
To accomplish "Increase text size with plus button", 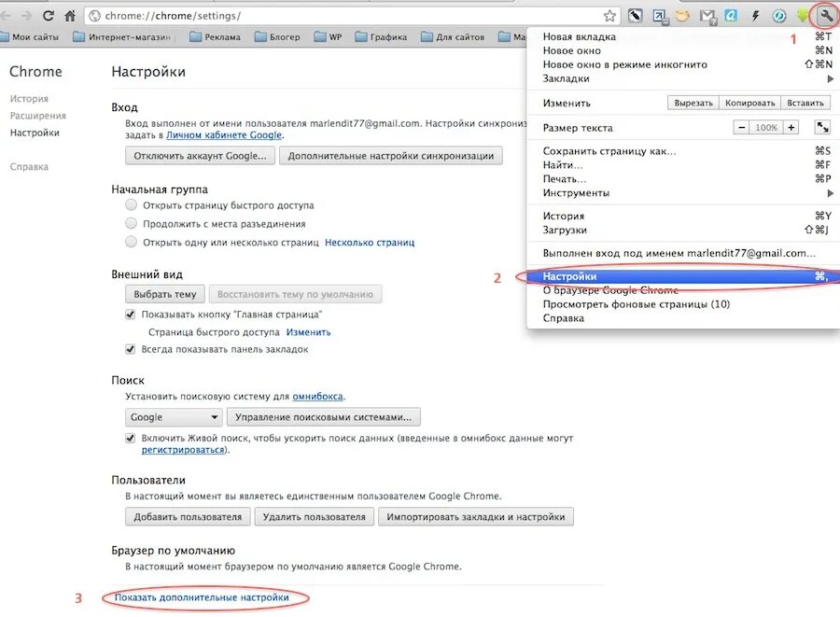I will coord(791,128).
